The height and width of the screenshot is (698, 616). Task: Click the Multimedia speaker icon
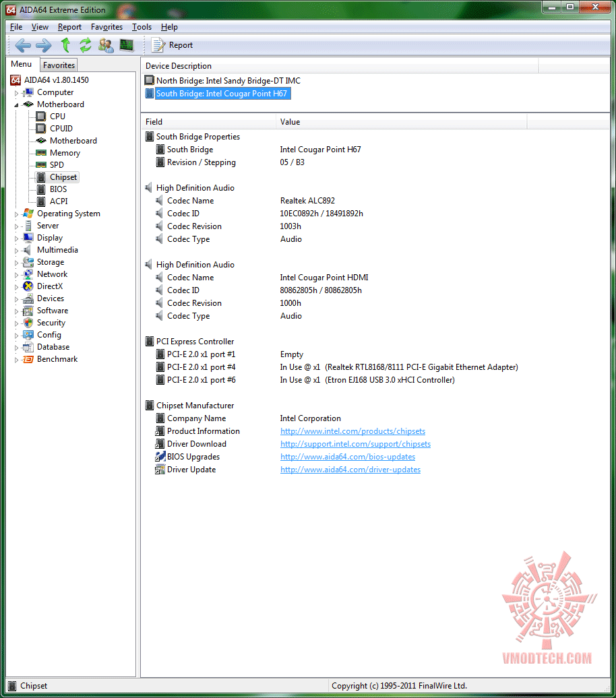click(28, 250)
